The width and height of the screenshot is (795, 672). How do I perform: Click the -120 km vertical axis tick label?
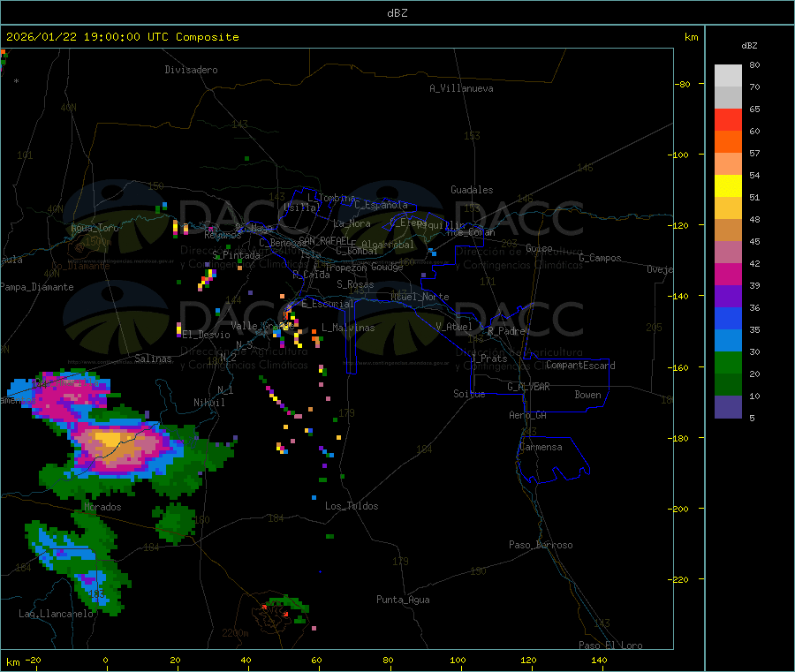pos(680,225)
